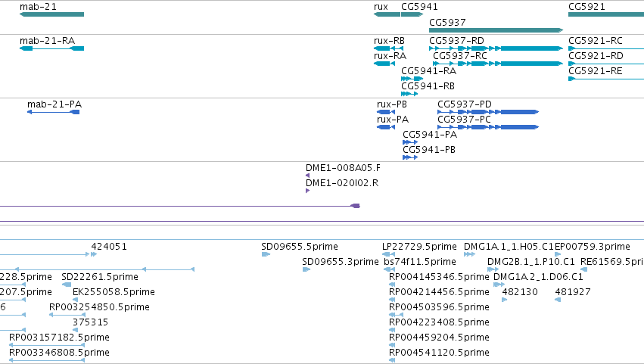Select the SD09655.3prime EST
This screenshot has height=364, width=644.
(x=306, y=269)
